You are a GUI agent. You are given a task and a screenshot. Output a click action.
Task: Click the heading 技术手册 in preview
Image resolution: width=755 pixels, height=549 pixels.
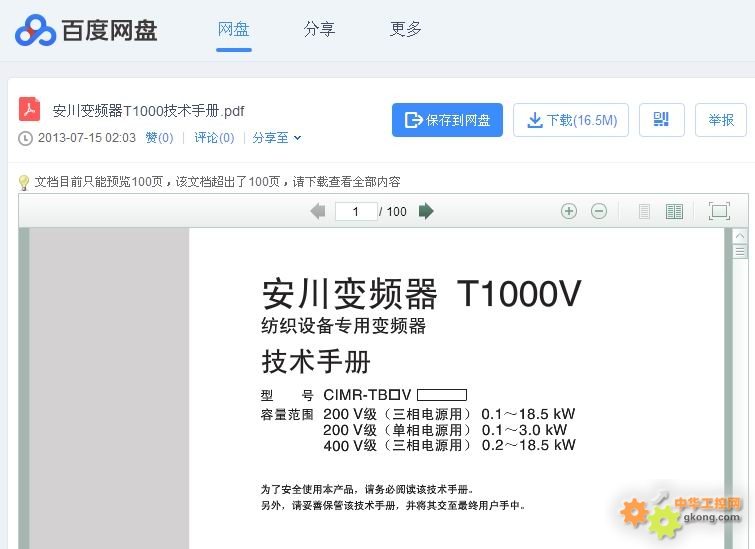pyautogui.click(x=316, y=362)
